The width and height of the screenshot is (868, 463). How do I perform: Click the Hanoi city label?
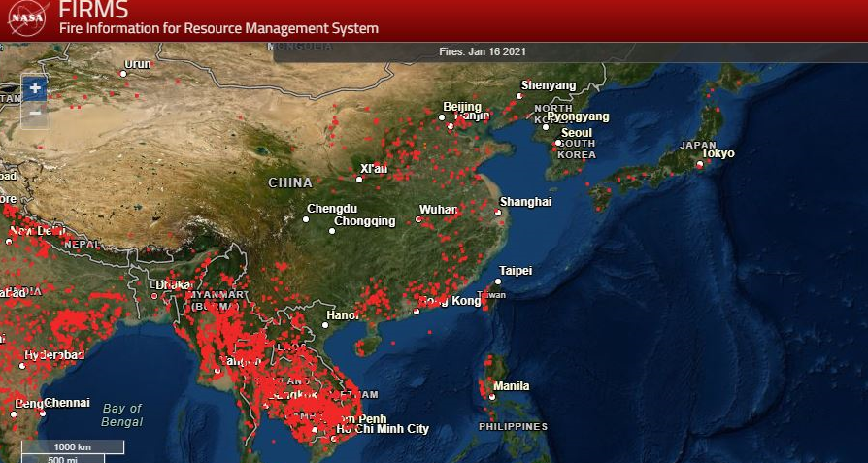[x=343, y=315]
